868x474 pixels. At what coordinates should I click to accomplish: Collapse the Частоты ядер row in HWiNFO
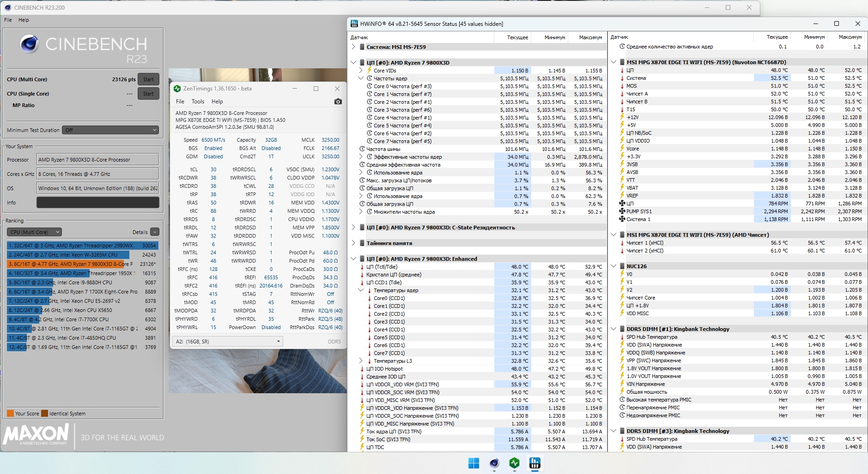(x=361, y=78)
